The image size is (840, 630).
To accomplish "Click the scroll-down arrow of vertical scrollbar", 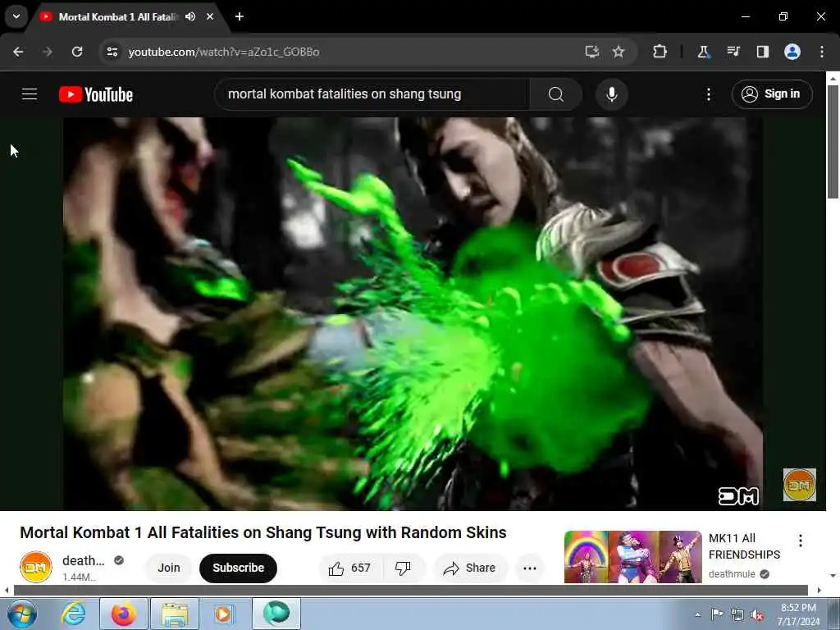I will (833, 576).
